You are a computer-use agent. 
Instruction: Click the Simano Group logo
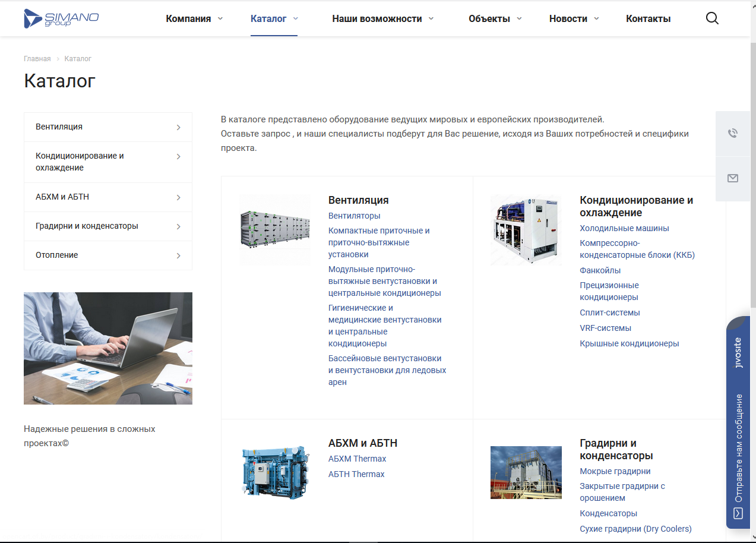(x=61, y=18)
